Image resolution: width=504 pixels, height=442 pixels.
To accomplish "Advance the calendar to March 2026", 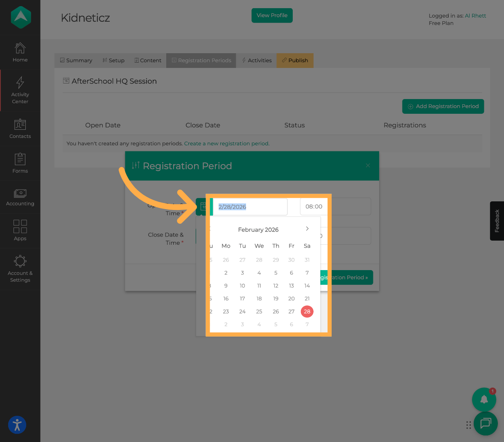I will pyautogui.click(x=307, y=229).
